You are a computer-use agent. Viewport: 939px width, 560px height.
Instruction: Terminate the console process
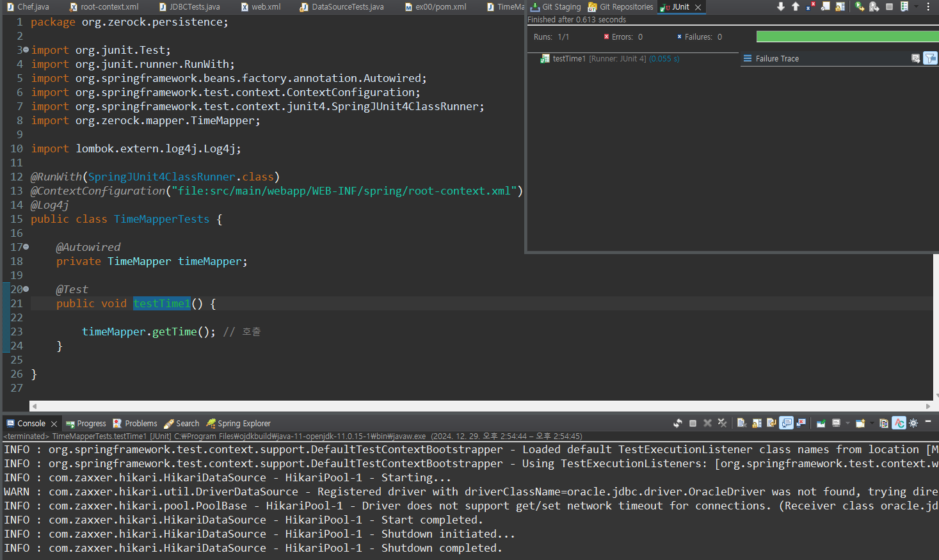tap(693, 423)
